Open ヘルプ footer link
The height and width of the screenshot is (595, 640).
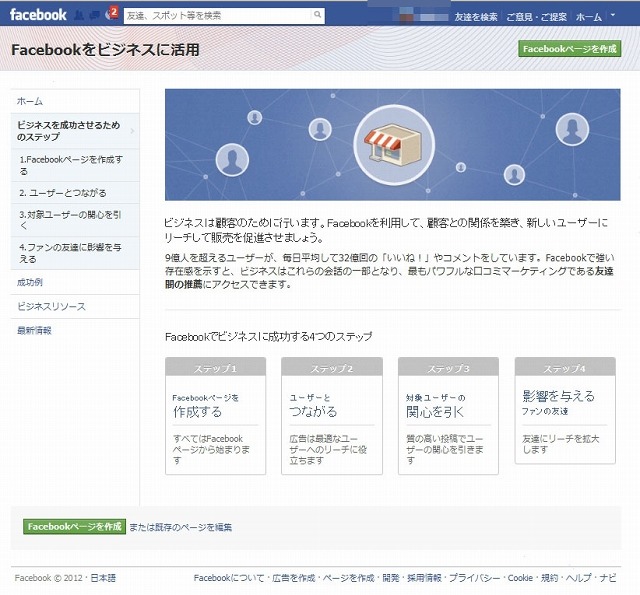pos(579,578)
